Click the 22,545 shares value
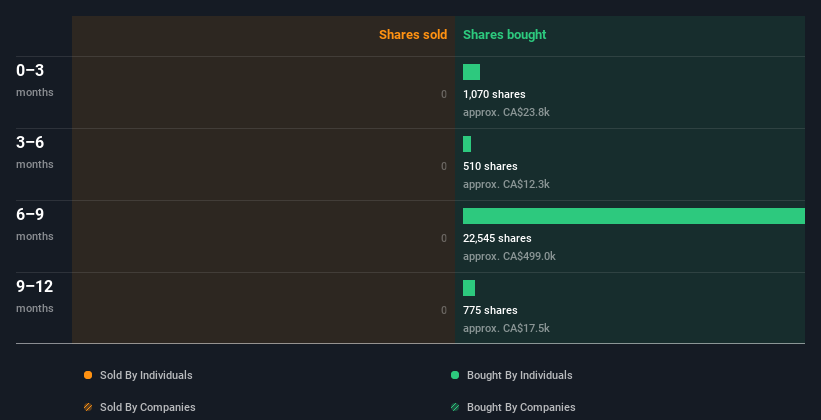Viewport: 821px width, 420px height. point(497,238)
